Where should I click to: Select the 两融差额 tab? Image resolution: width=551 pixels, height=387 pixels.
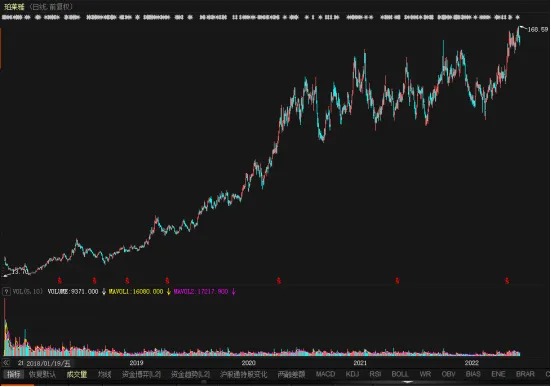[291, 374]
